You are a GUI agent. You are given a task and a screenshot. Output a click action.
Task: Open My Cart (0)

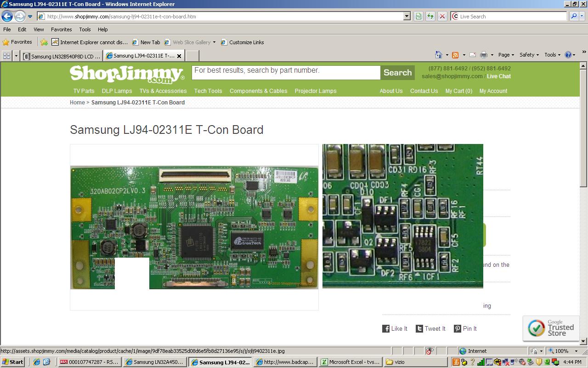click(459, 91)
